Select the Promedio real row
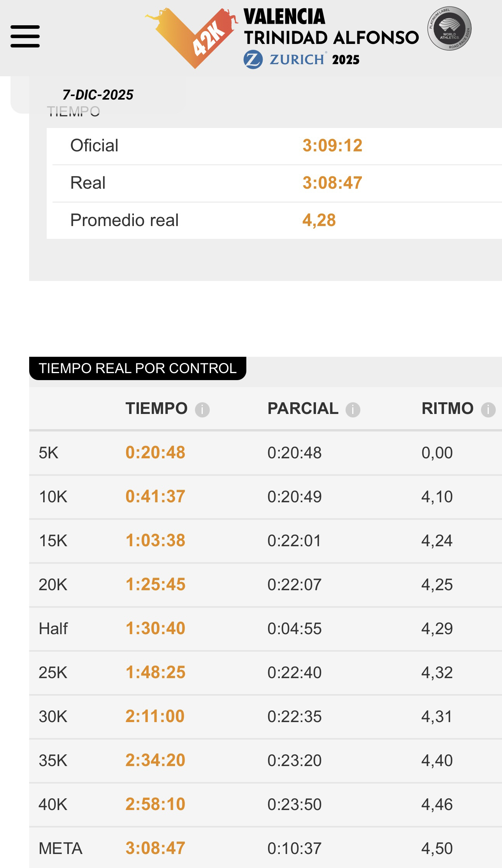The width and height of the screenshot is (502, 868). point(125,221)
